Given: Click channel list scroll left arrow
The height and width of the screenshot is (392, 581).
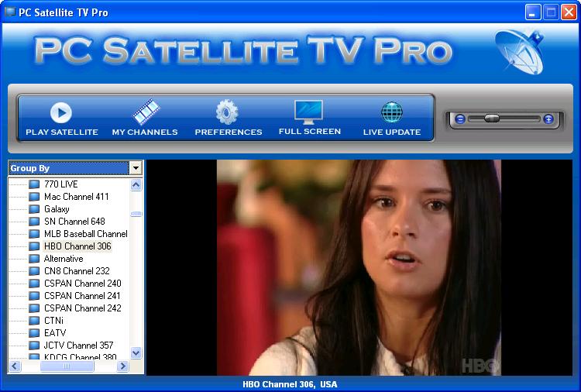Looking at the screenshot, I should tap(15, 366).
